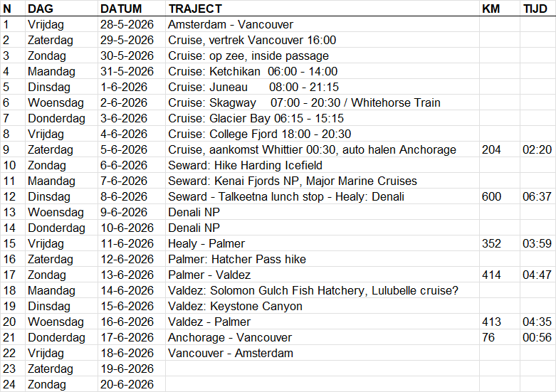Select the time cell 06:37
Viewport: 556px width, 392px height.
coord(537,196)
